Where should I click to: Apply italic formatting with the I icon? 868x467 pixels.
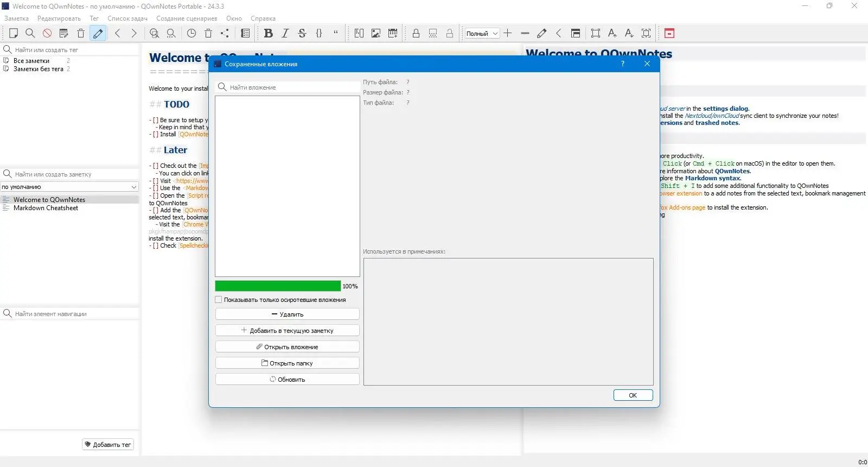coord(285,33)
